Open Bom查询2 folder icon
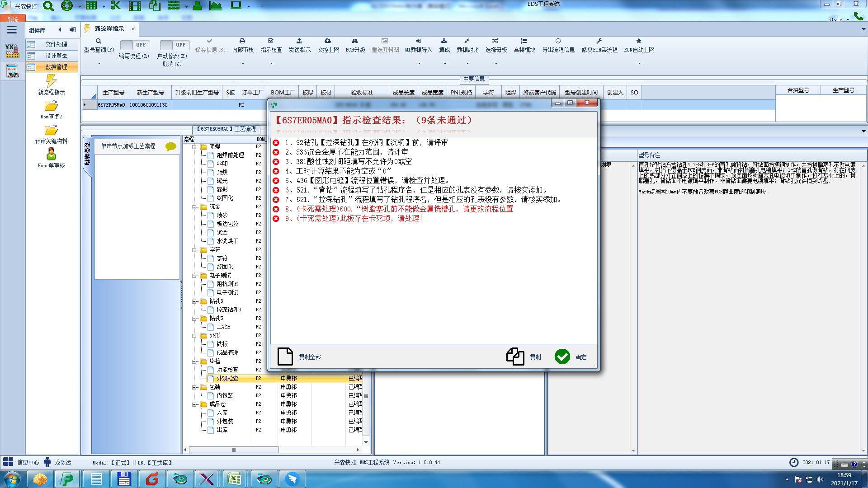 click(x=51, y=106)
